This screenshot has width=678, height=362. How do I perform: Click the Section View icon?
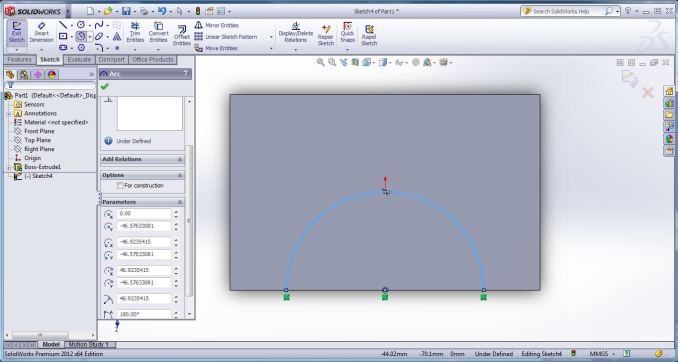pos(355,62)
